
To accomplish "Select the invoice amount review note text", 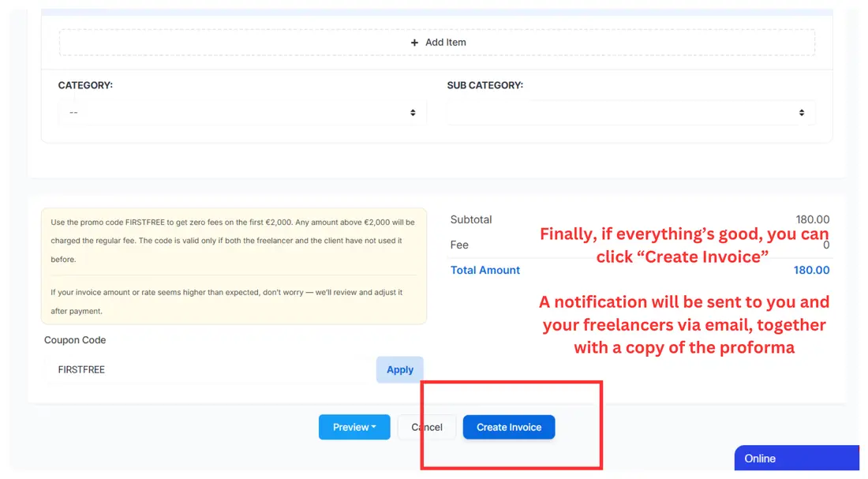I will 227,301.
